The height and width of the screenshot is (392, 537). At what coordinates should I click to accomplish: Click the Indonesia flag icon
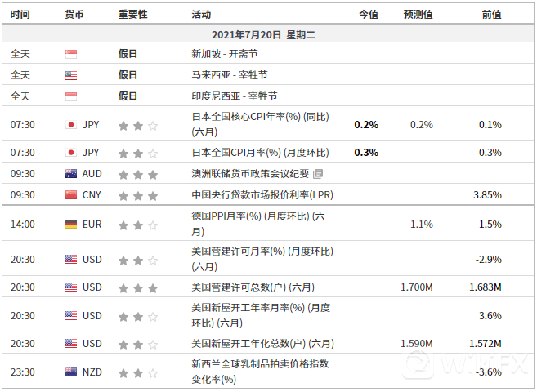coord(70,96)
